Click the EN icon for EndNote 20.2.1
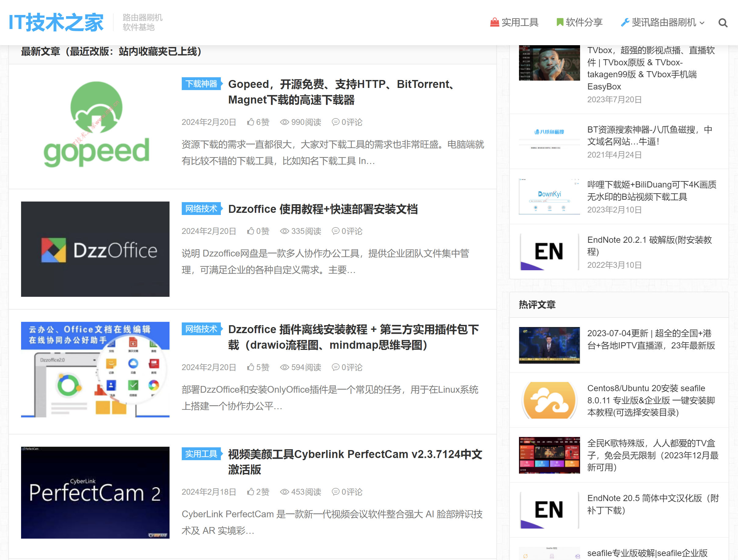 (x=549, y=252)
